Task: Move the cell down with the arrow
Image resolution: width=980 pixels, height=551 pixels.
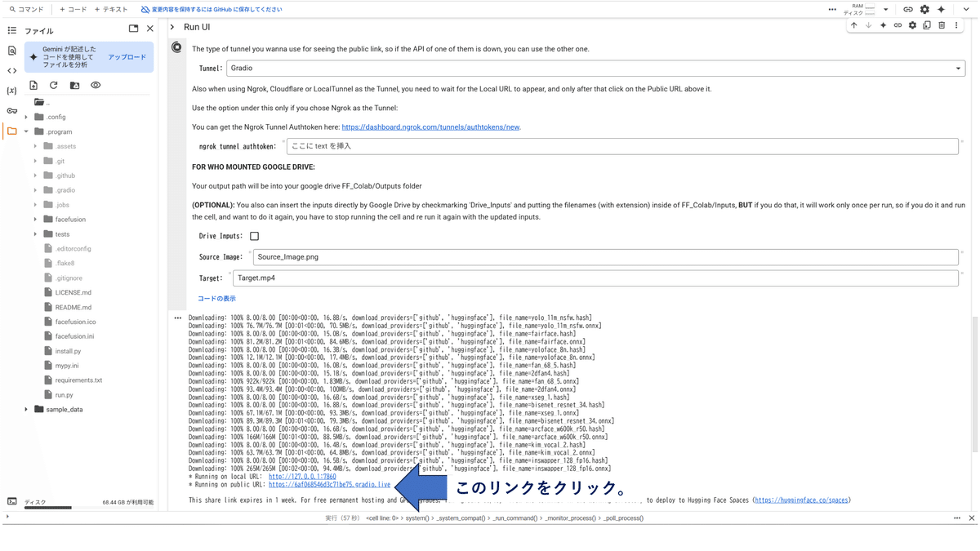Action: (x=868, y=25)
